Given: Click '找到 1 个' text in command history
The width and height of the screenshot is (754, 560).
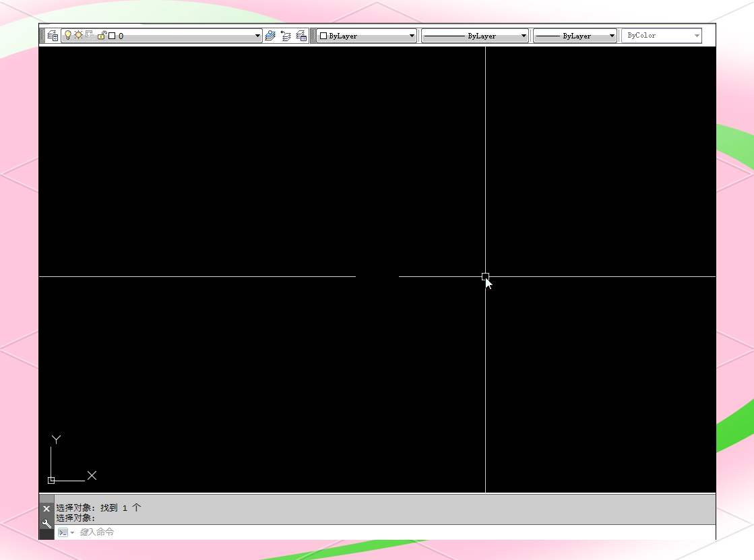Looking at the screenshot, I should [121, 507].
